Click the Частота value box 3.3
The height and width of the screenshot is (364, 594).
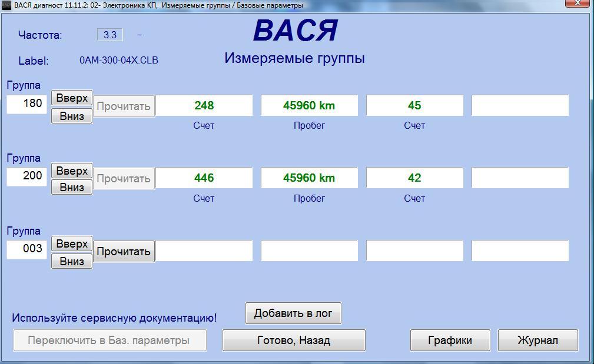tap(110, 35)
